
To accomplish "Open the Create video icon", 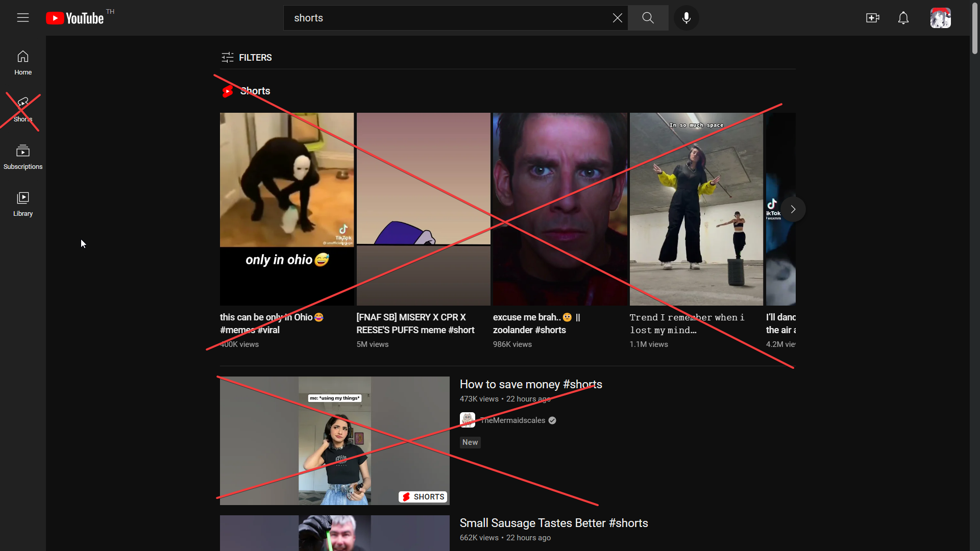I will click(872, 18).
